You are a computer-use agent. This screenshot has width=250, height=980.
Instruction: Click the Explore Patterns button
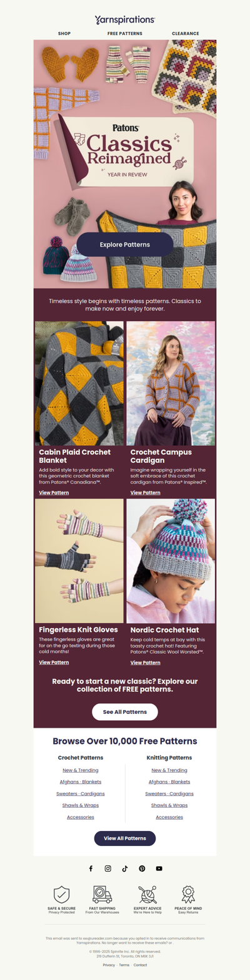(125, 244)
